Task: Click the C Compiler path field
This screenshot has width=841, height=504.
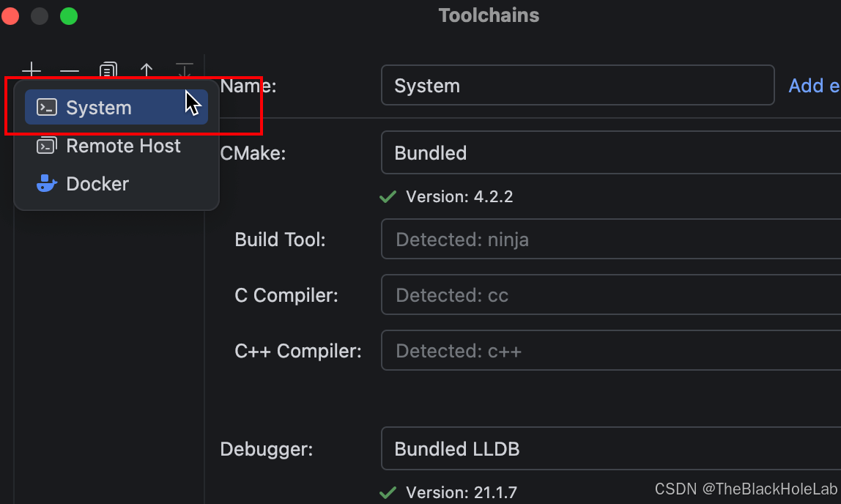Action: click(x=611, y=295)
